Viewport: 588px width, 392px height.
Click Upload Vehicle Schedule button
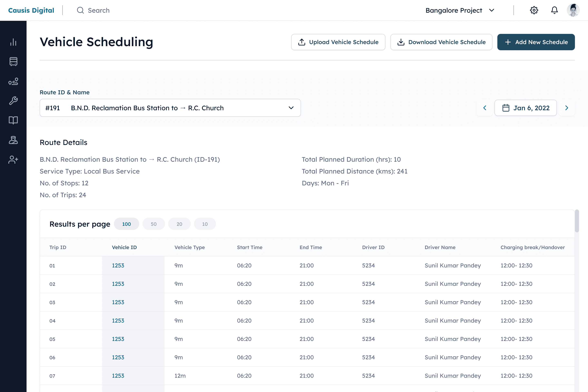pos(338,42)
